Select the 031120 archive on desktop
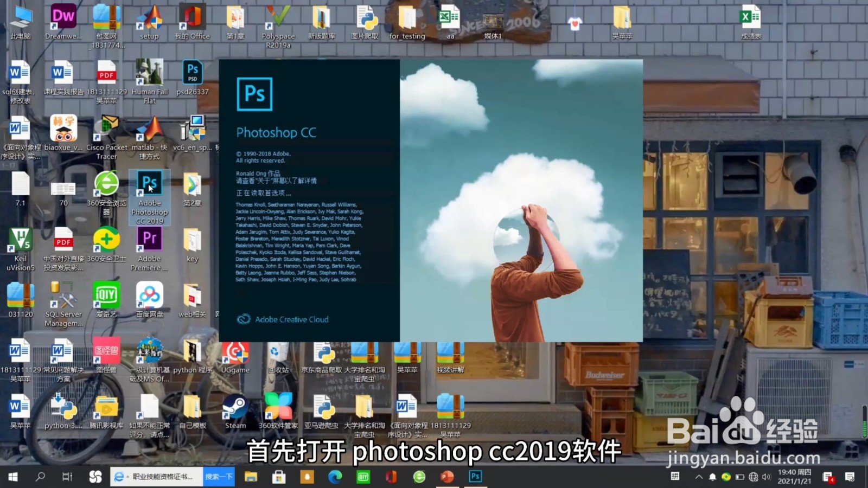This screenshot has height=488, width=868. (x=21, y=301)
